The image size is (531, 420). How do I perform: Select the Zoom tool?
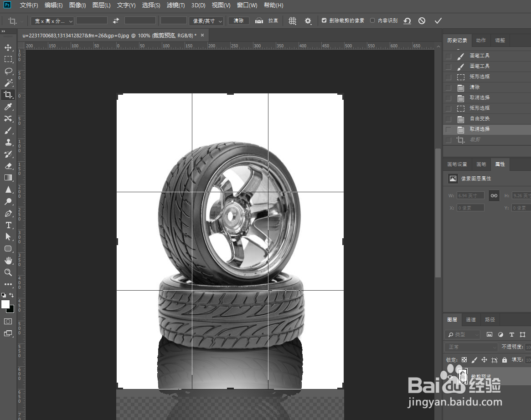[8, 272]
